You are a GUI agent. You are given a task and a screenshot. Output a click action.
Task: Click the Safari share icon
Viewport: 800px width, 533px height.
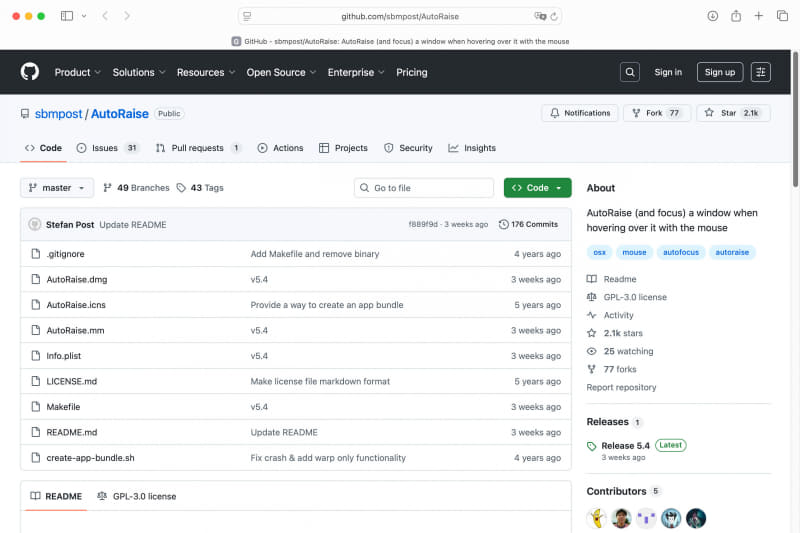pos(736,16)
